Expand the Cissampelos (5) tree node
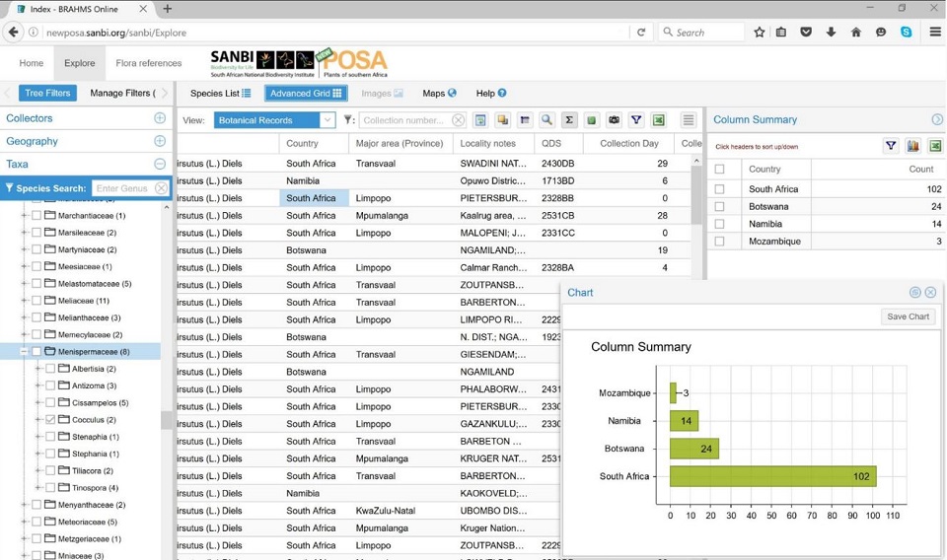947x560 pixels. (38, 402)
